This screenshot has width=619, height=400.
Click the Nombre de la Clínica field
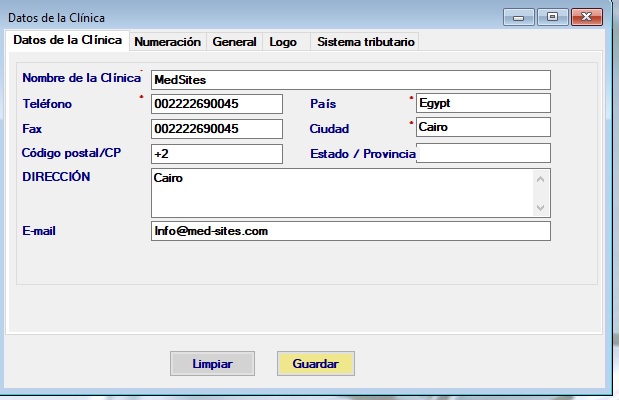pos(350,80)
